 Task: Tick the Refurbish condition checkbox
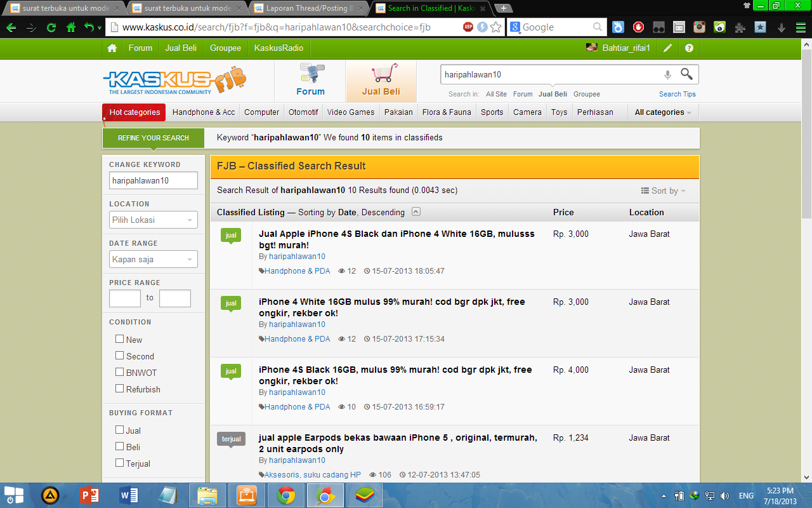click(x=119, y=389)
